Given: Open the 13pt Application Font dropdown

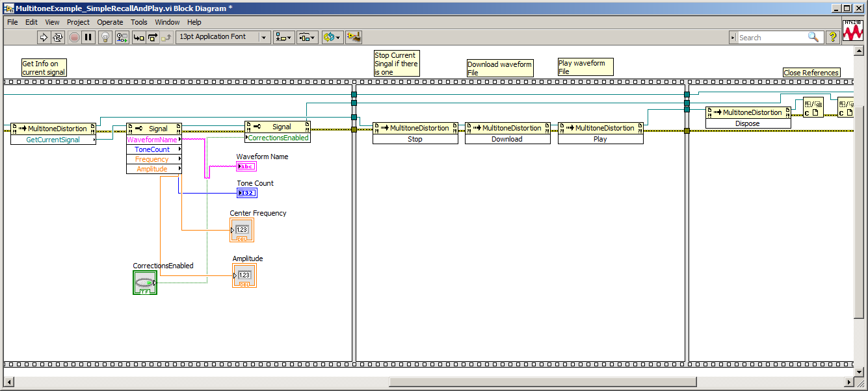Looking at the screenshot, I should (223, 37).
